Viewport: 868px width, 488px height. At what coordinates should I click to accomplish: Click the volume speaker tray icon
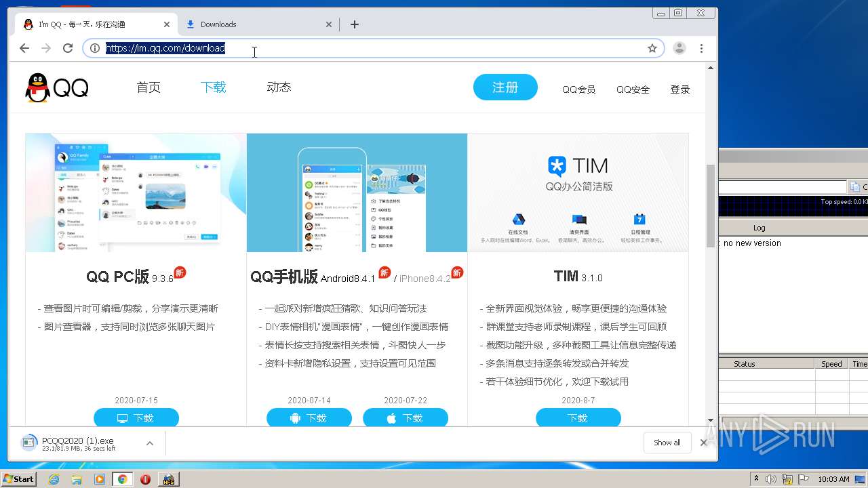(x=771, y=479)
